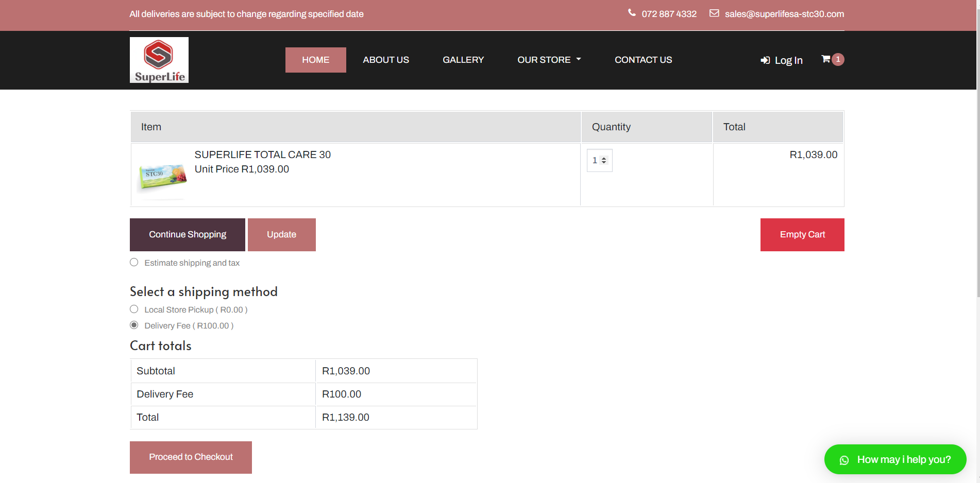Screen dimensions: 980x483
Task: Click the email envelope icon
Action: pos(714,13)
